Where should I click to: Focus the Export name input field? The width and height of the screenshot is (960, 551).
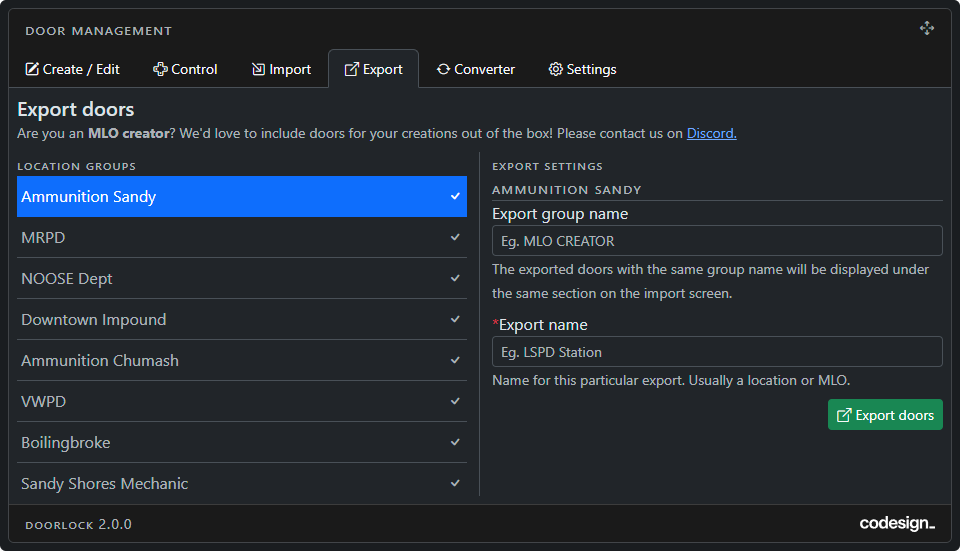tap(717, 351)
